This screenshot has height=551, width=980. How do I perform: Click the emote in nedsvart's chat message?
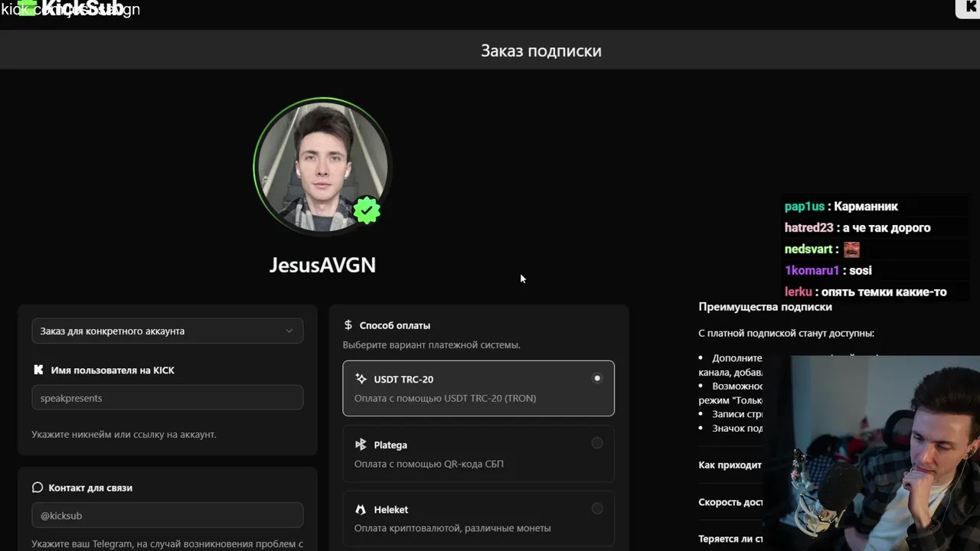851,249
